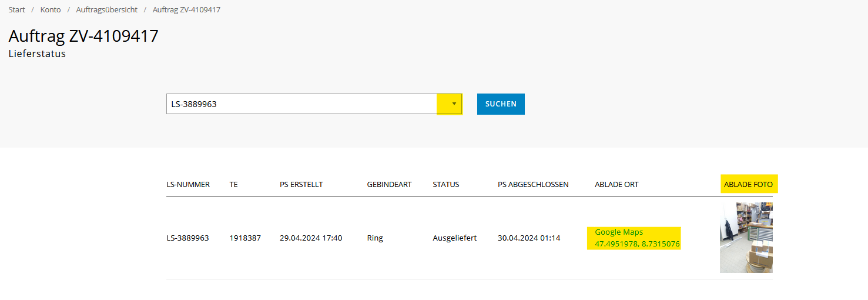
Task: Select the LS-3889963 cell in the table row
Action: click(187, 238)
